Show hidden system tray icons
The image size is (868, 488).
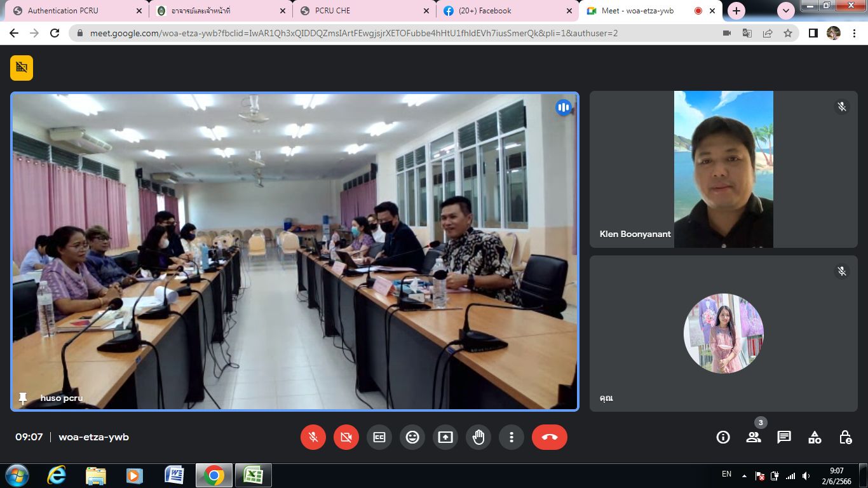[x=744, y=475]
